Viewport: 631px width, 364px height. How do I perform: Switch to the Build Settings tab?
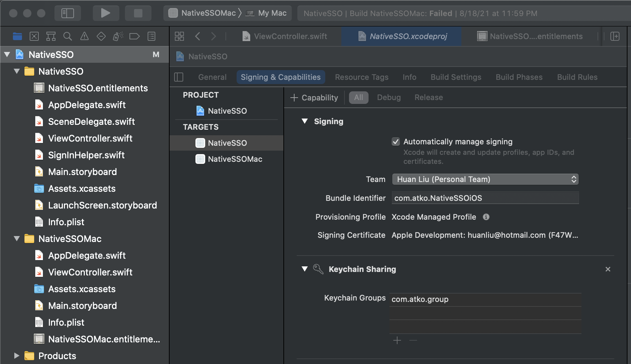(455, 77)
